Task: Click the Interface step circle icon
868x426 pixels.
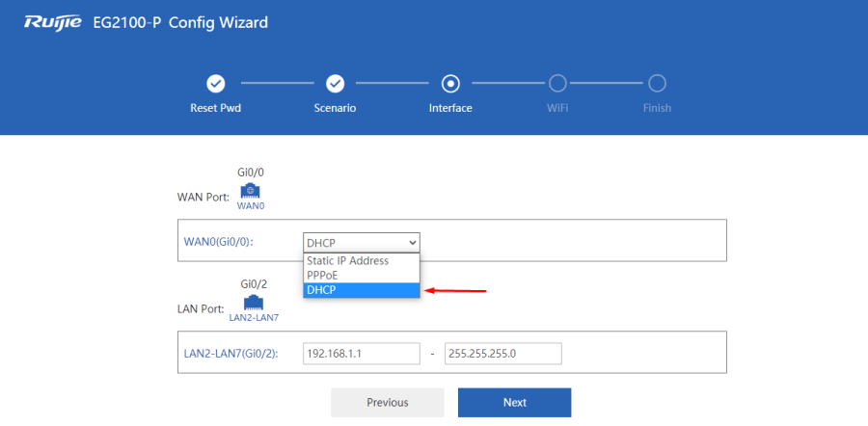Action: coord(450,84)
